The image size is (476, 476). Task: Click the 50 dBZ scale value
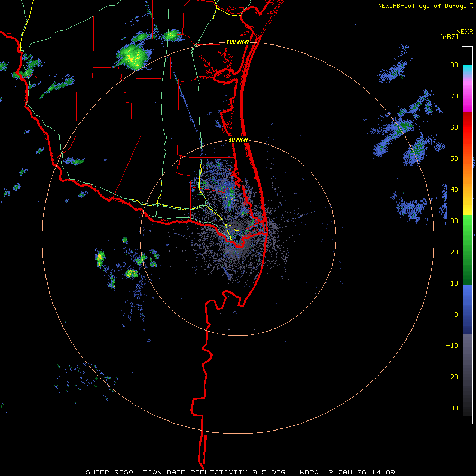[454, 159]
